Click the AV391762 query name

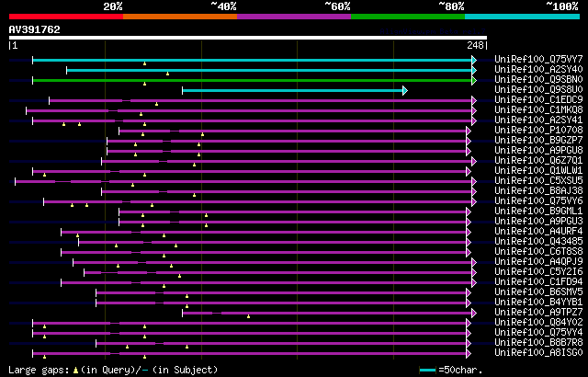(x=35, y=30)
